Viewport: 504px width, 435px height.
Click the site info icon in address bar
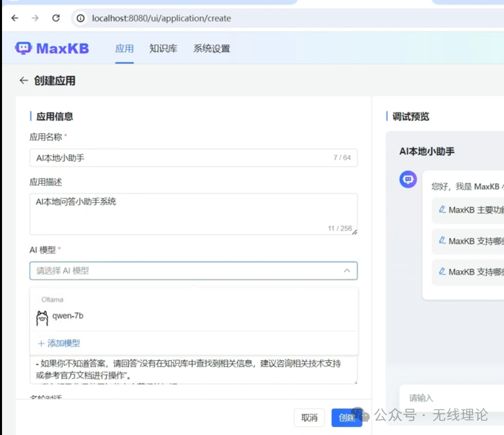point(80,18)
